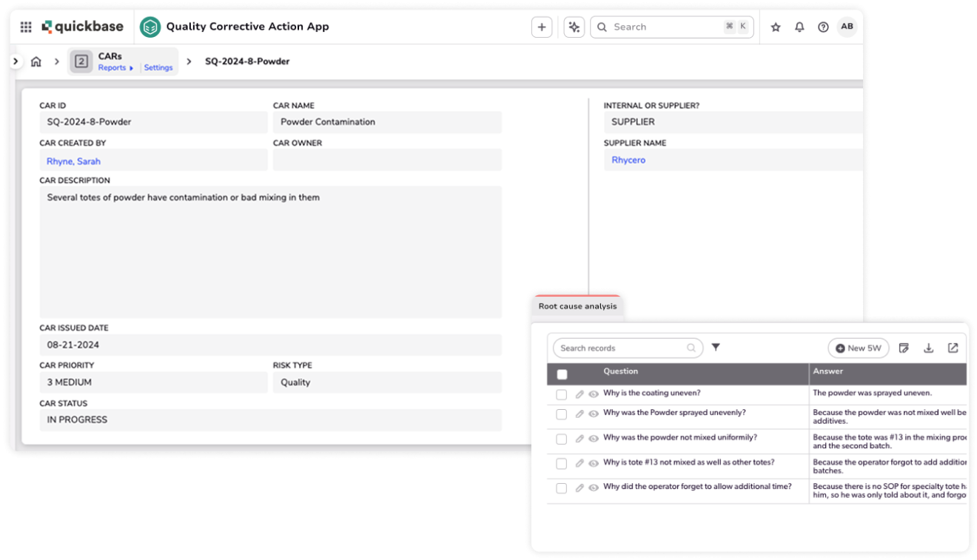Click the home breadcrumb icon
The image size is (977, 560).
click(36, 61)
